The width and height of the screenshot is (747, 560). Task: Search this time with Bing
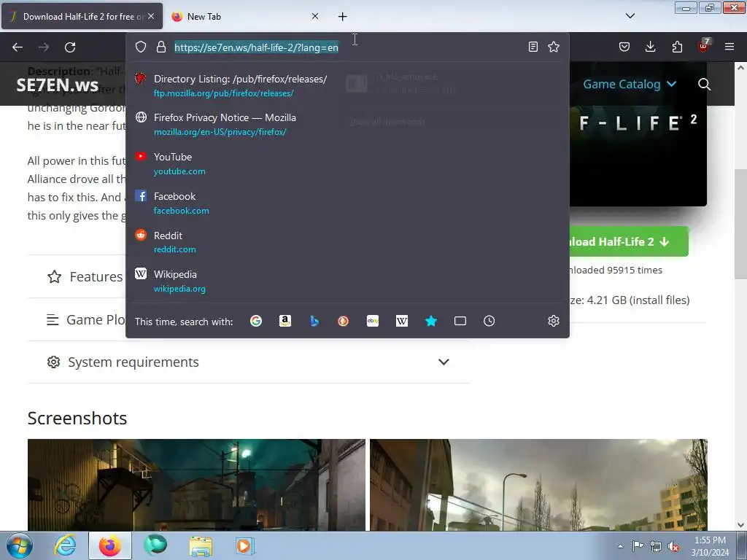314,321
